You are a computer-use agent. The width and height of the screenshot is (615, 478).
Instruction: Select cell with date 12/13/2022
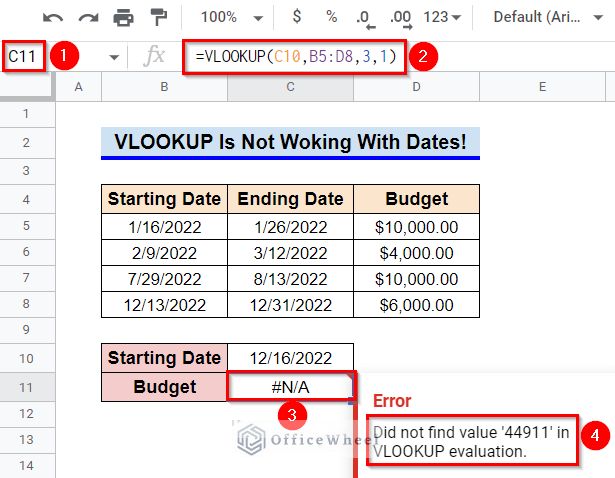(164, 305)
